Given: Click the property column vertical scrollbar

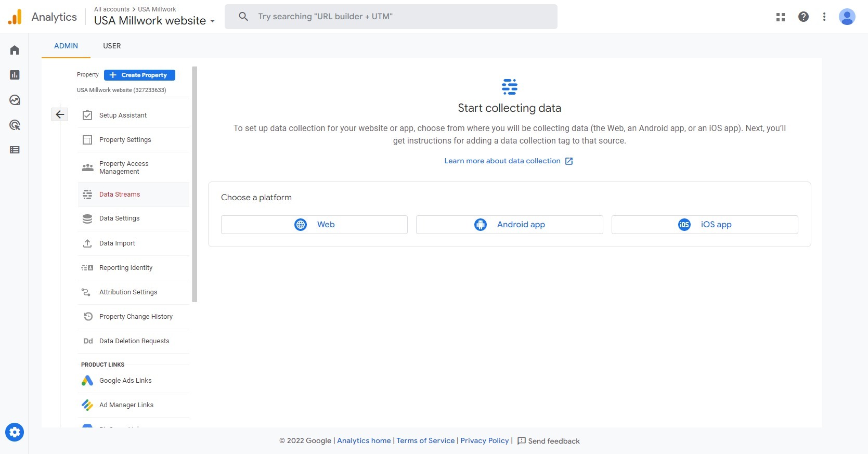Looking at the screenshot, I should click(x=195, y=184).
